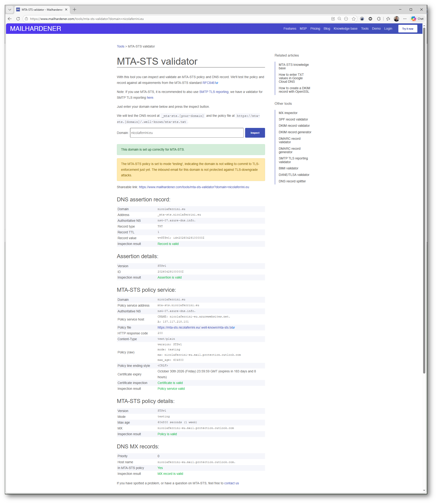
Task: Open the Login page
Action: click(388, 29)
